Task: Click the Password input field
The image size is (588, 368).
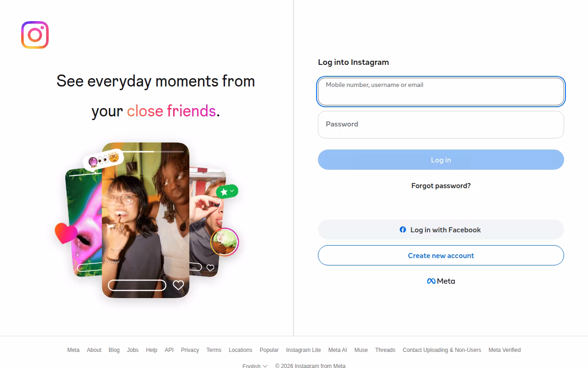Action: [x=441, y=125]
